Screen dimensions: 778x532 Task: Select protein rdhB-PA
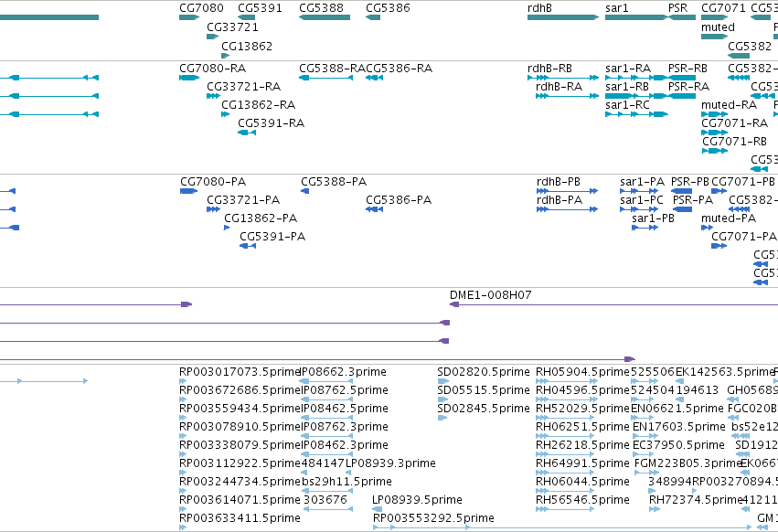click(x=560, y=200)
